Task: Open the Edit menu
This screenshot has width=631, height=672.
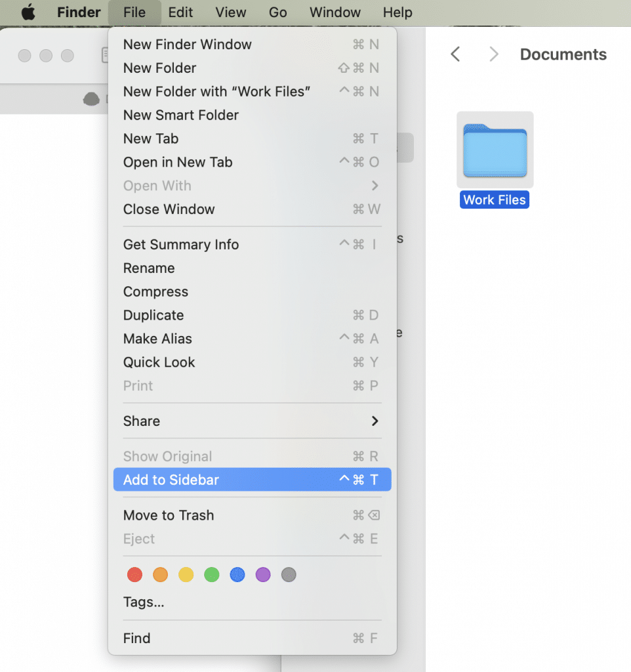Action: 180,12
